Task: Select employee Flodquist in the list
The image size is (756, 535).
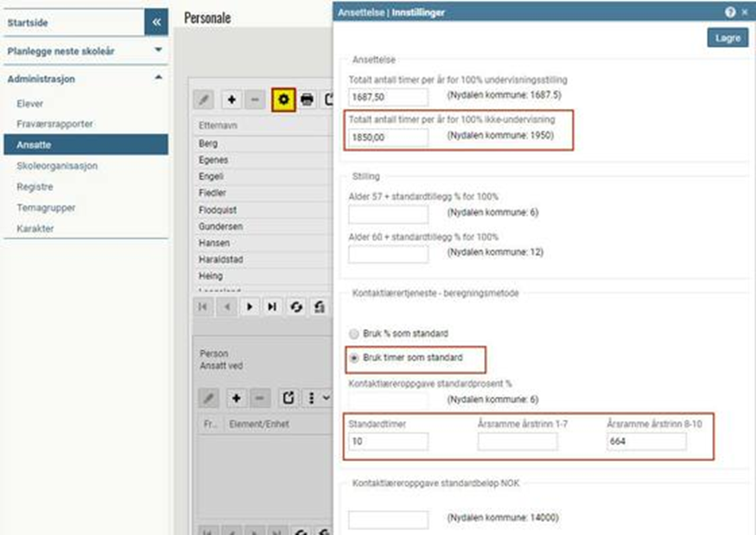Action: pos(218,210)
